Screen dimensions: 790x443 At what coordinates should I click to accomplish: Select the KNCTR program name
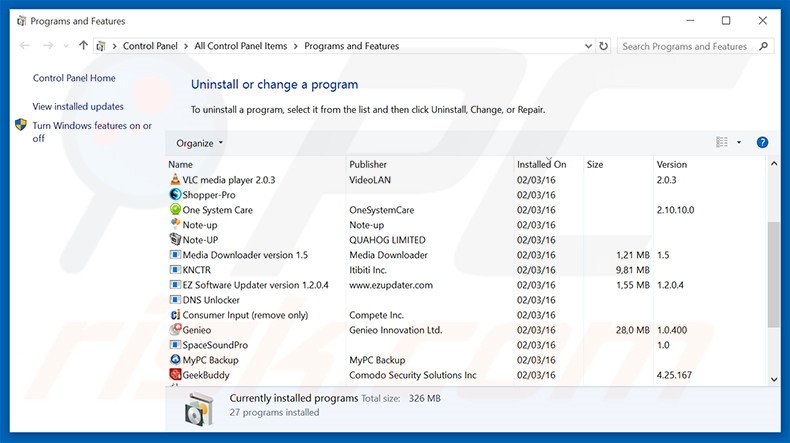click(196, 270)
